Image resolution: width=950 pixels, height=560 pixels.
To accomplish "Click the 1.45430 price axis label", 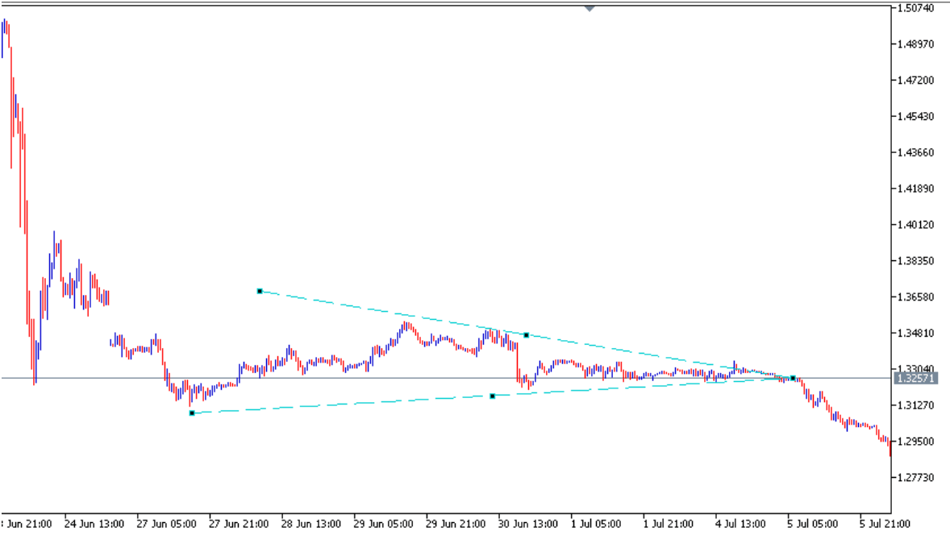I will 915,116.
